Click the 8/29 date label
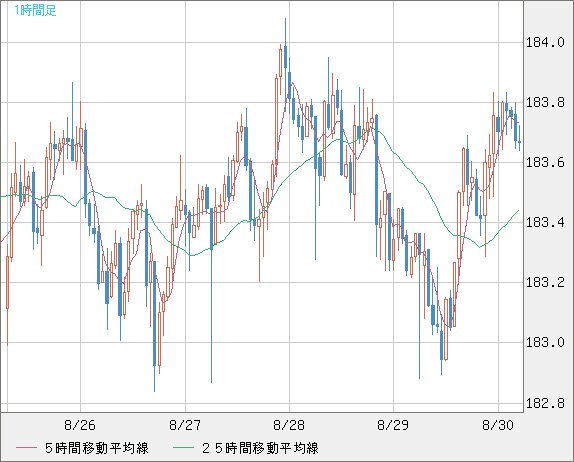This screenshot has height=462, width=574. tap(393, 425)
